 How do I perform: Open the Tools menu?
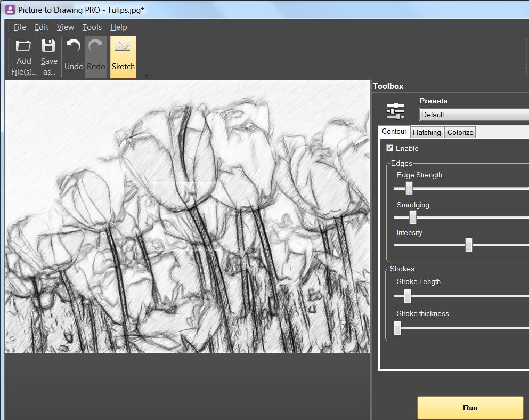(92, 27)
